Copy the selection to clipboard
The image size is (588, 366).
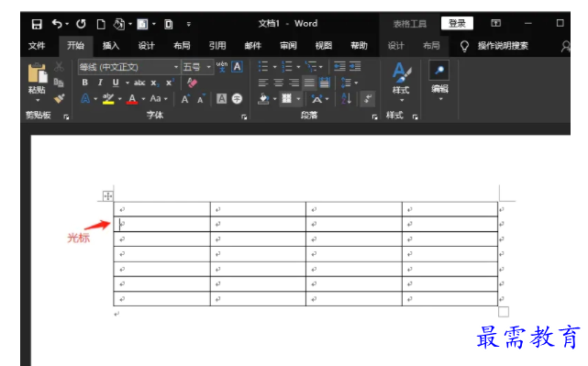click(59, 83)
